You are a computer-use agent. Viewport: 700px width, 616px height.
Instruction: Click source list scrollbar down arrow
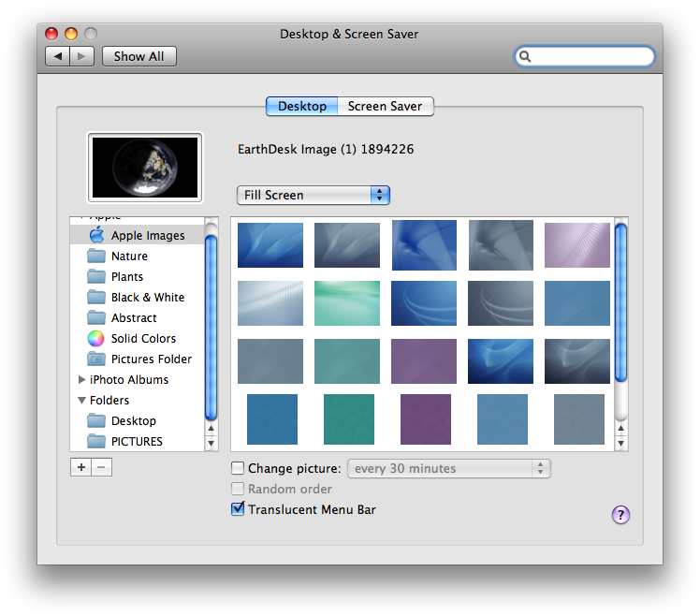click(x=211, y=444)
